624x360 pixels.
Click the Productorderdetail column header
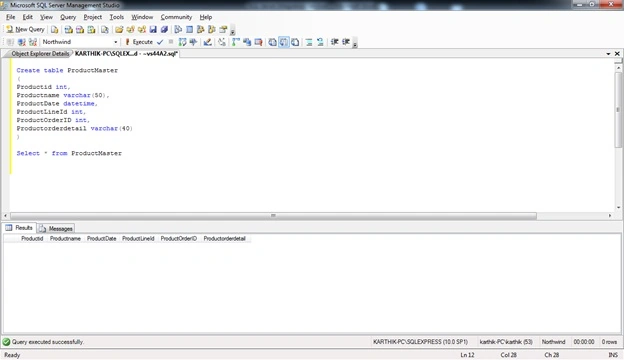click(224, 239)
